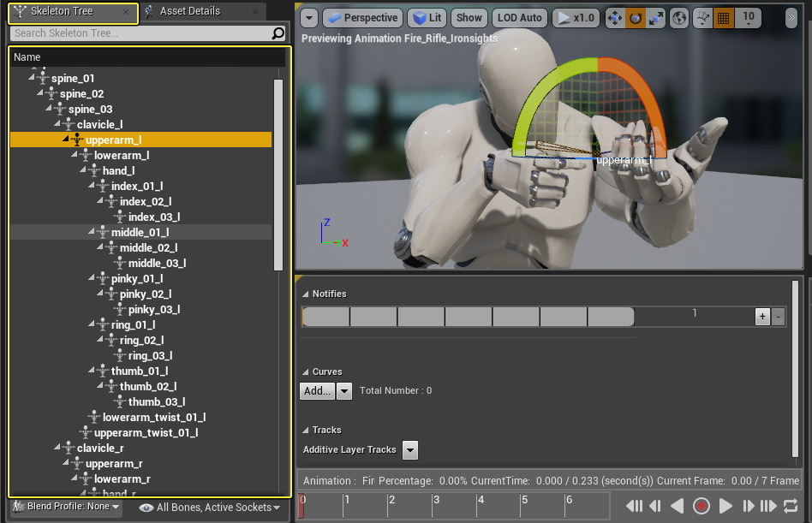
Task: Click the magnifier icon in skeleton search
Action: pos(278,33)
